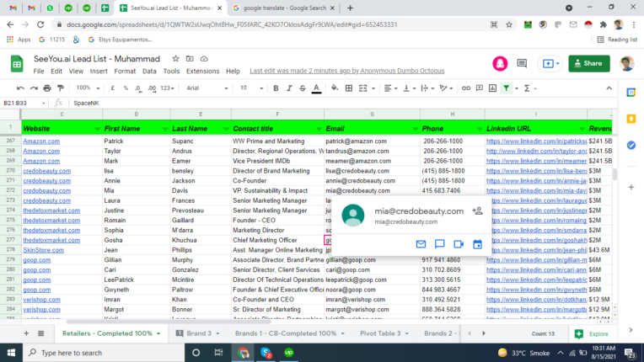
Task: Open the zoom 100% dropdown
Action: pos(88,88)
